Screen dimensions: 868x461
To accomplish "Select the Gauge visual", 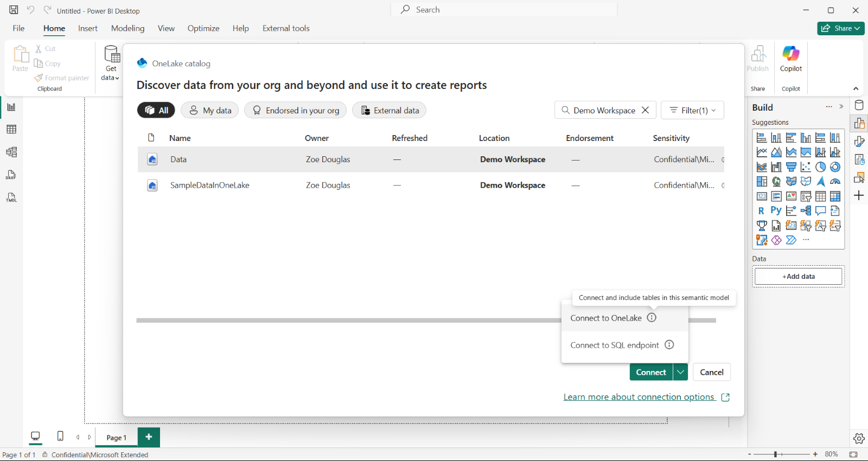I will (x=835, y=182).
